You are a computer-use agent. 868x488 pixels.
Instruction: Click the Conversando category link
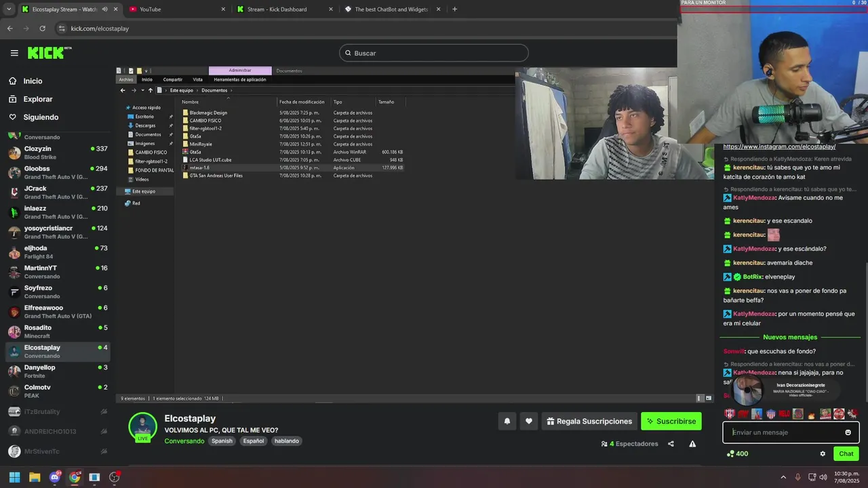click(x=184, y=441)
